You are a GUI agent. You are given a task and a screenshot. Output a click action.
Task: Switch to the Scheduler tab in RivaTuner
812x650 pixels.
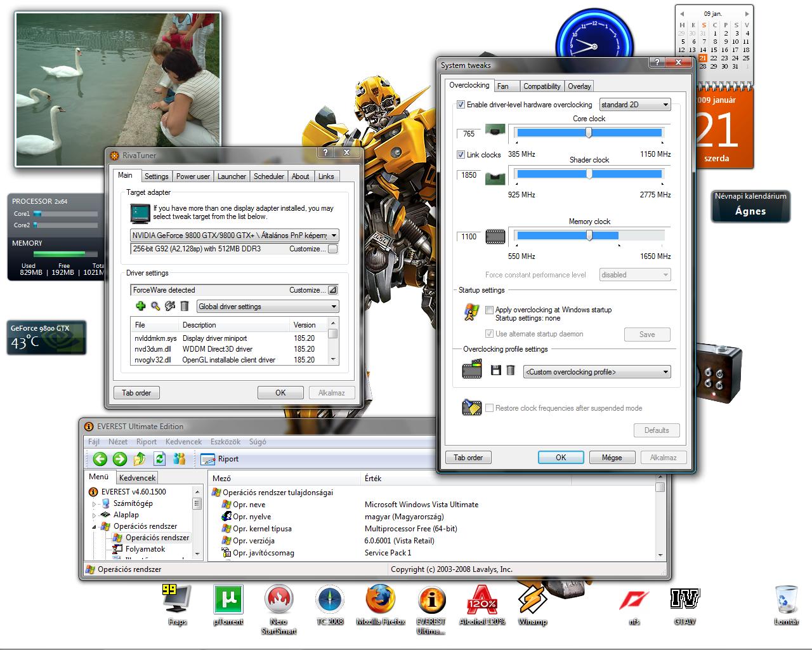point(269,176)
